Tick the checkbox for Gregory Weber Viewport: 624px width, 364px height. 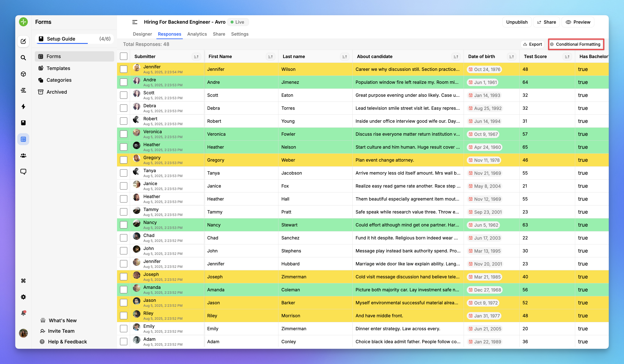[124, 160]
